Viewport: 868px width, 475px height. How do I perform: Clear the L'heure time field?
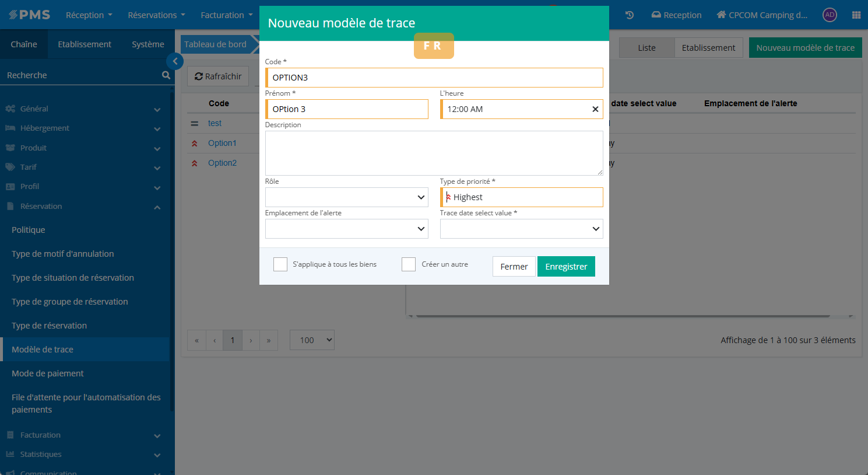point(595,109)
